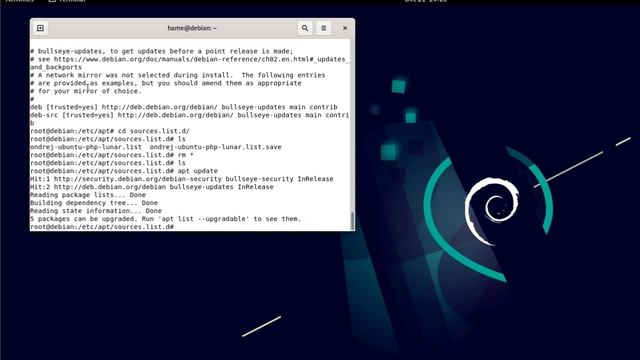This screenshot has width=640, height=360.
Task: Click the debian-reference URL line
Action: [189, 59]
